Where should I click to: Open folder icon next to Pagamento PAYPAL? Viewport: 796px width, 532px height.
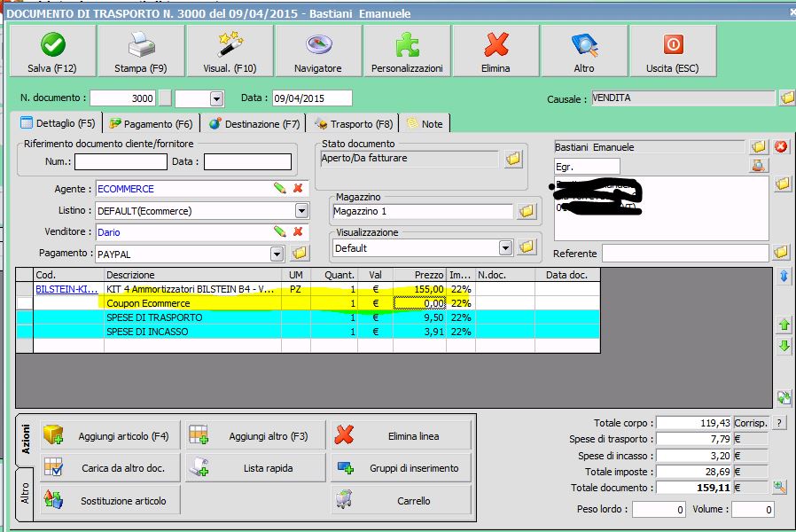point(300,254)
